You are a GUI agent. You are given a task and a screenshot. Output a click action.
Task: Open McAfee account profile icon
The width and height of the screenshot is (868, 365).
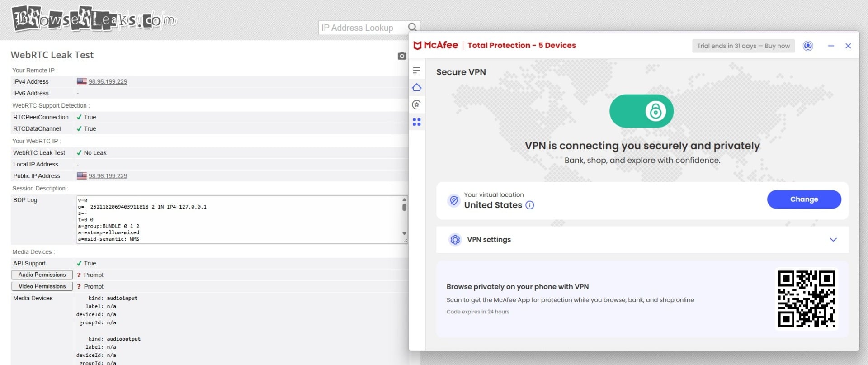point(808,46)
